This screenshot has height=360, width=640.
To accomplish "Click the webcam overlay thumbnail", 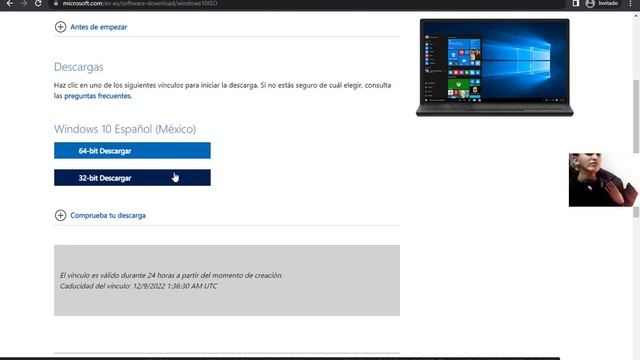I will point(603,180).
